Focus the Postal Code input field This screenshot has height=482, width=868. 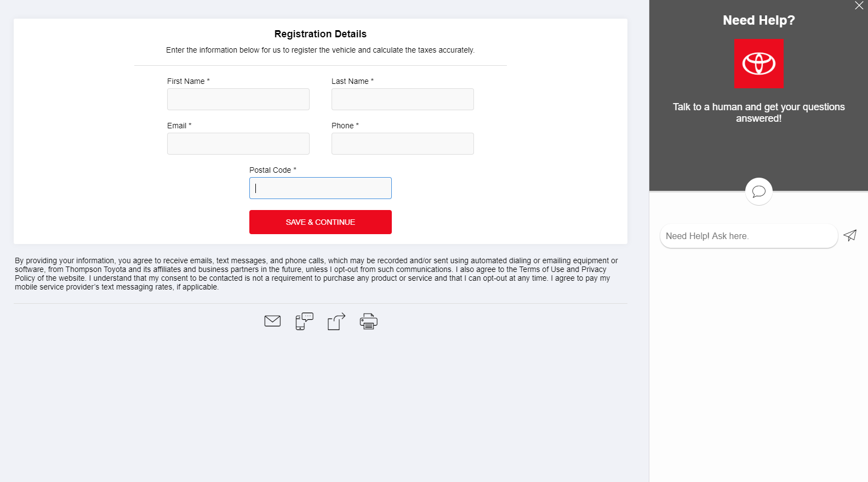pyautogui.click(x=321, y=188)
